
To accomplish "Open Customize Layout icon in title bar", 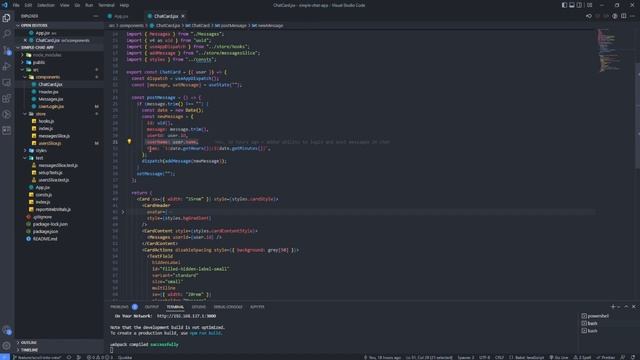I will tap(589, 5).
